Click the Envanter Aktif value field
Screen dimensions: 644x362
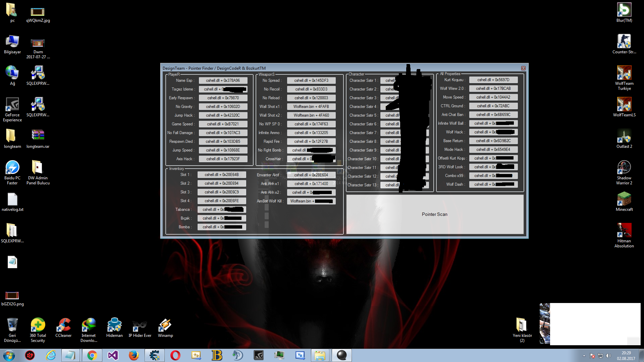[311, 175]
